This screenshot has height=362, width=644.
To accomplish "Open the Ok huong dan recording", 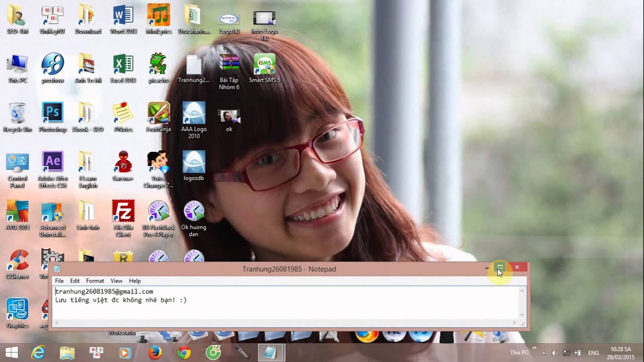I will [194, 218].
